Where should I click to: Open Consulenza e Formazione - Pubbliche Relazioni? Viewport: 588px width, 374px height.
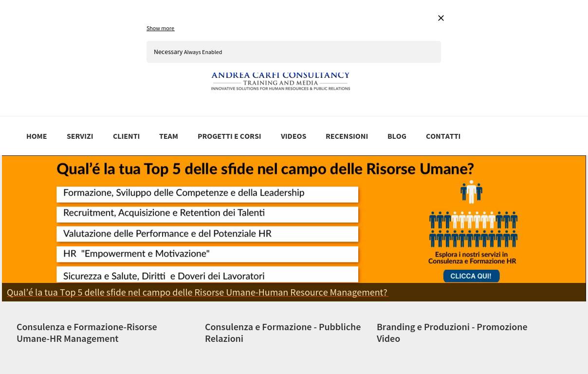coord(282,333)
